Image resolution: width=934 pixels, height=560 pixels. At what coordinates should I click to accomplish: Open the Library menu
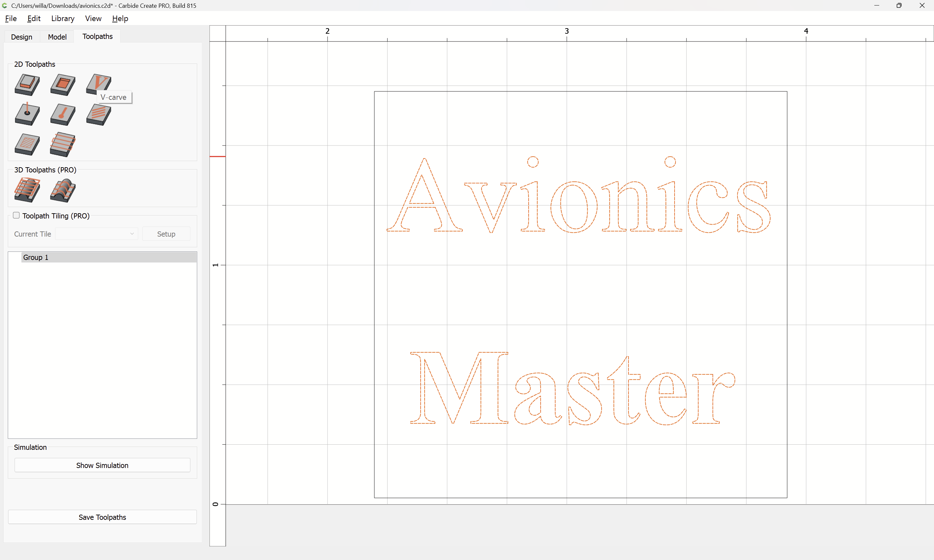(x=63, y=18)
